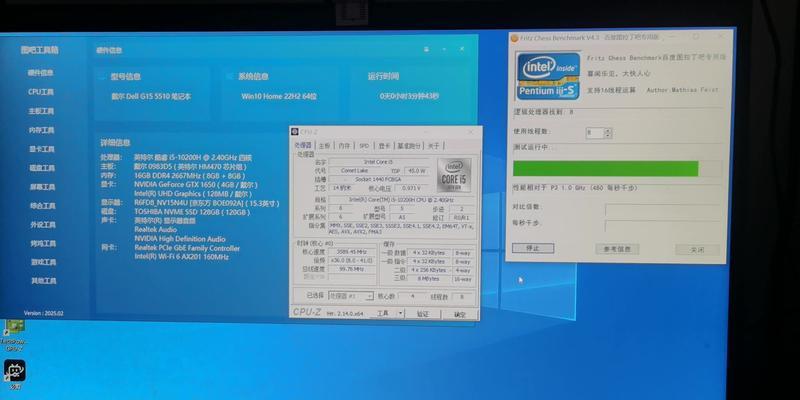Open the 内存工具 sidebar item
The width and height of the screenshot is (800, 400).
[42, 130]
